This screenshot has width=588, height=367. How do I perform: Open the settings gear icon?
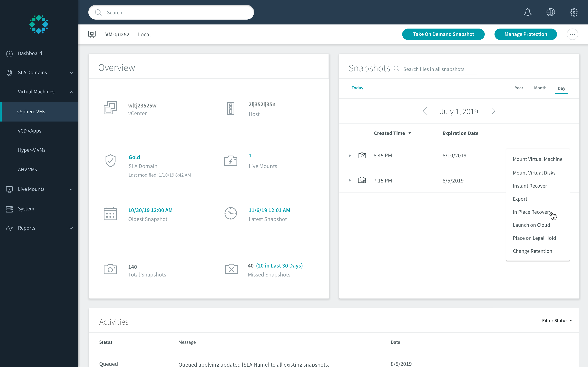pyautogui.click(x=574, y=12)
